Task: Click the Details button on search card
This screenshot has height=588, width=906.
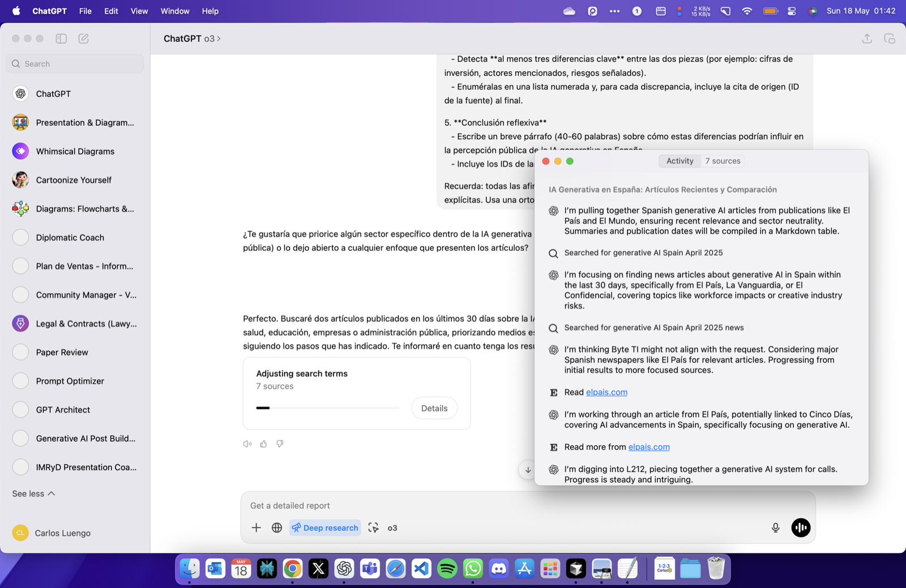Action: click(x=434, y=407)
